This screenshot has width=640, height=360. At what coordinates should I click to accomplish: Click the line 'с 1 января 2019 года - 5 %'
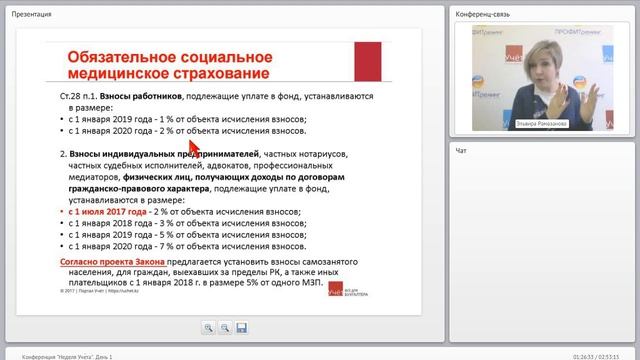[x=187, y=235]
